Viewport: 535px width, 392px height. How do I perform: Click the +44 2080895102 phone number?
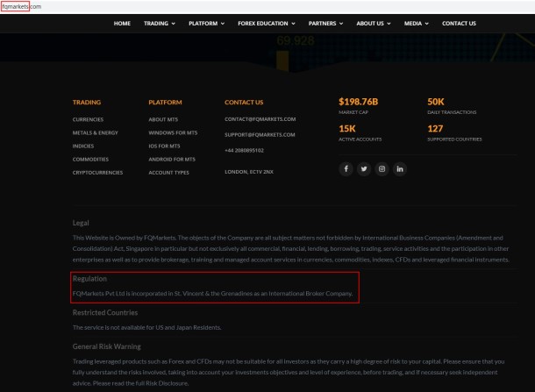point(244,151)
